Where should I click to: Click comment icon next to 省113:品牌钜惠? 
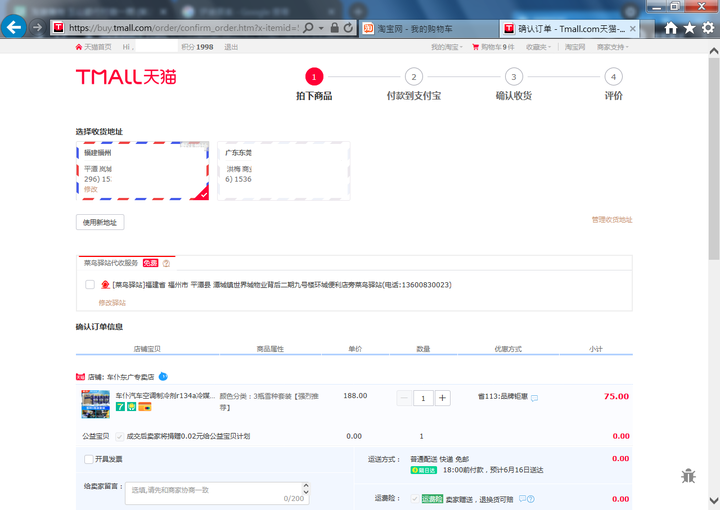point(534,398)
